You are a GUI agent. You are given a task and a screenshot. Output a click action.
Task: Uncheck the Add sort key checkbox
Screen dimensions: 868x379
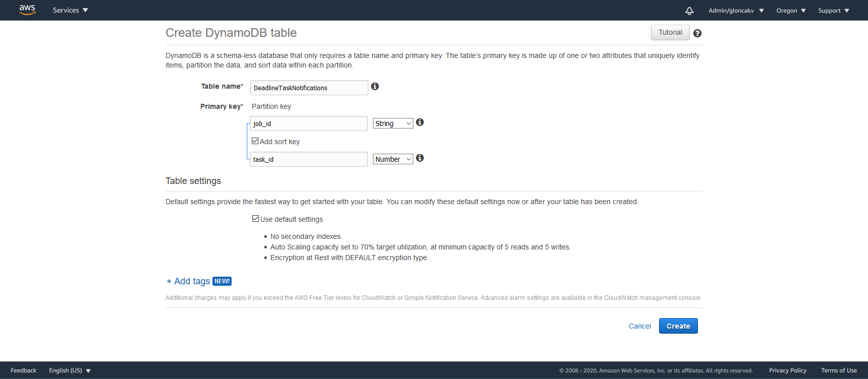tap(255, 141)
